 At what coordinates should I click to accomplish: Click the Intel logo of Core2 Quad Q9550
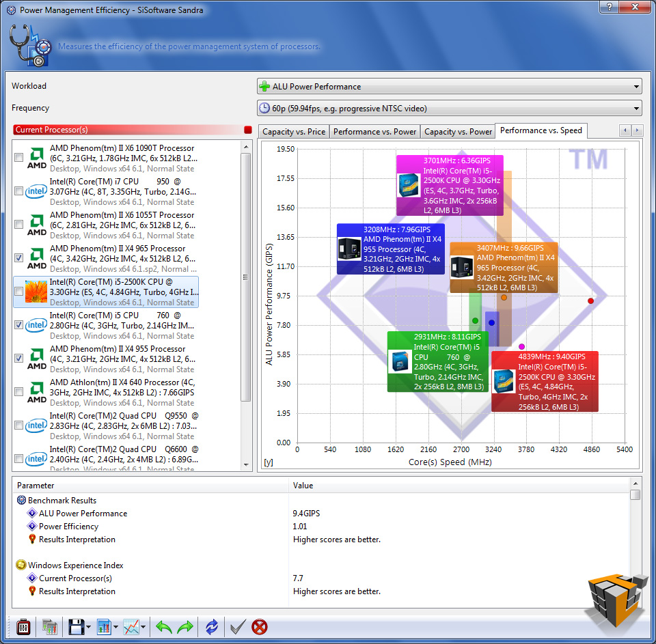click(36, 425)
